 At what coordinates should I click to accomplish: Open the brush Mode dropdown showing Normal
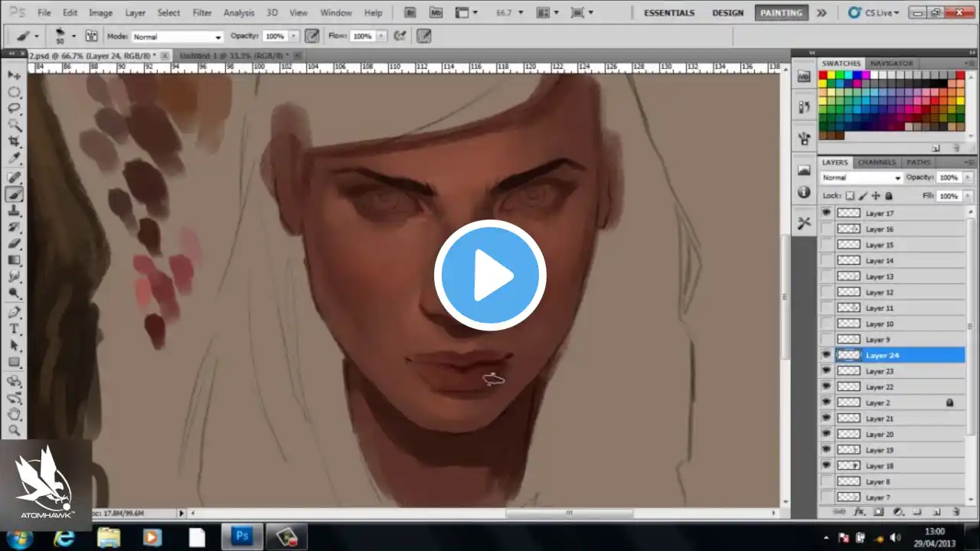click(177, 37)
